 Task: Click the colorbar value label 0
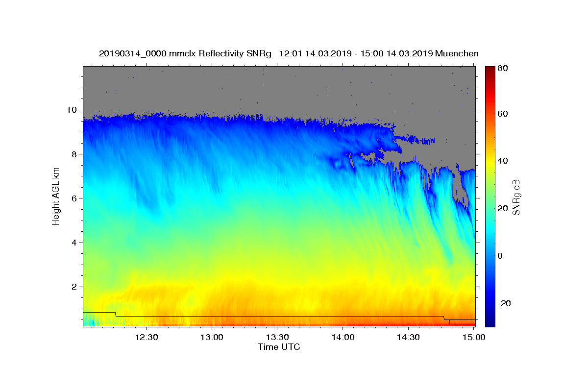pos(501,256)
